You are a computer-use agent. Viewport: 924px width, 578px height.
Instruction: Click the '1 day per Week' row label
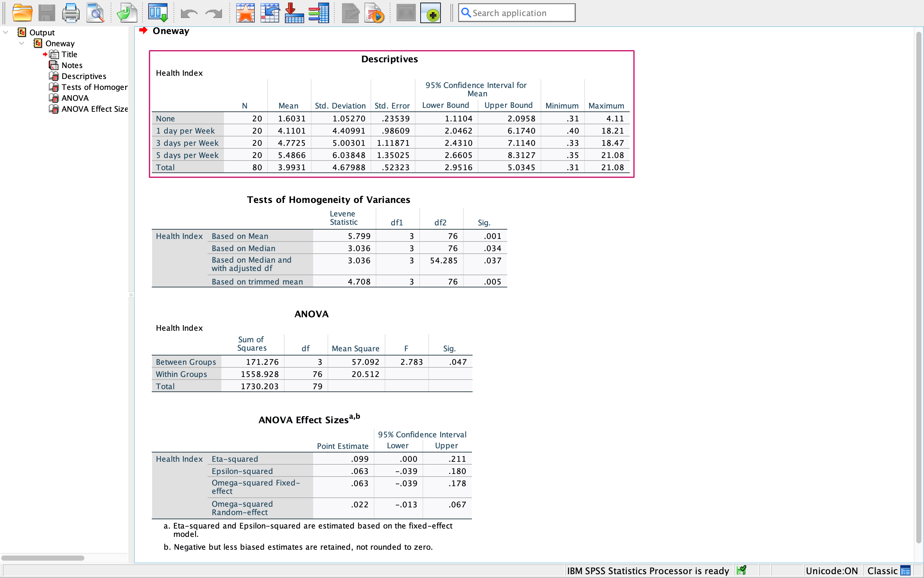pyautogui.click(x=185, y=131)
